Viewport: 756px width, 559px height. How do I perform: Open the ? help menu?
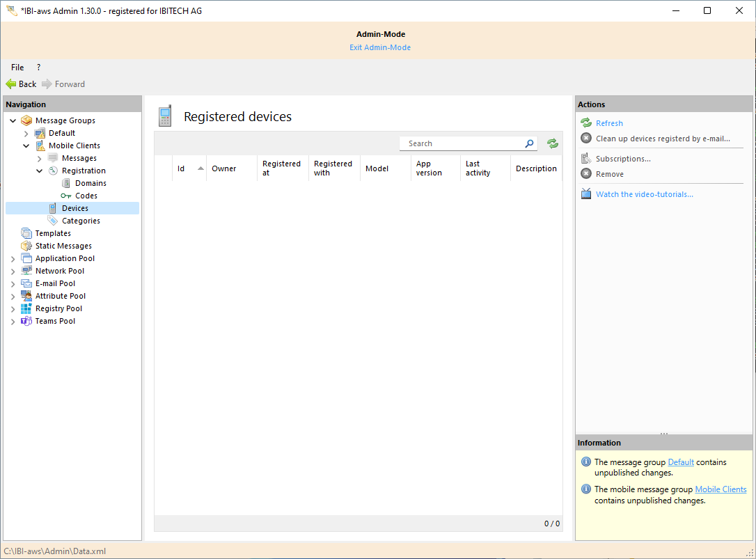(38, 67)
